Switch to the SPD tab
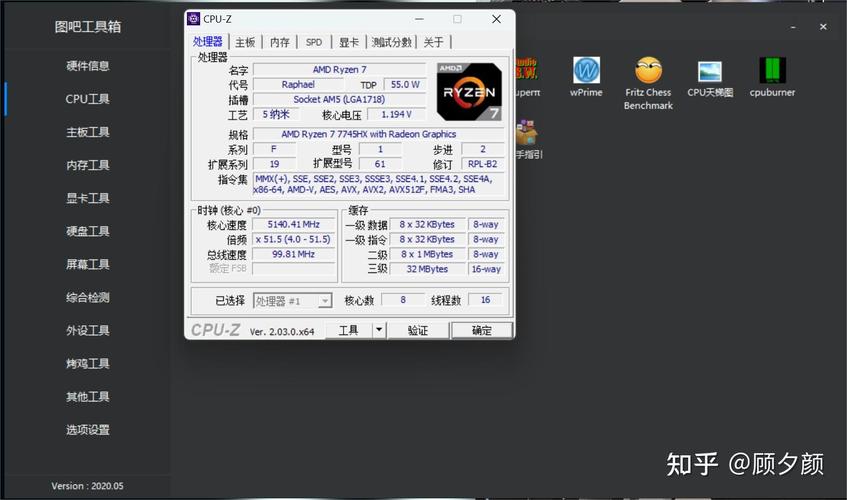This screenshot has width=847, height=500. 314,42
